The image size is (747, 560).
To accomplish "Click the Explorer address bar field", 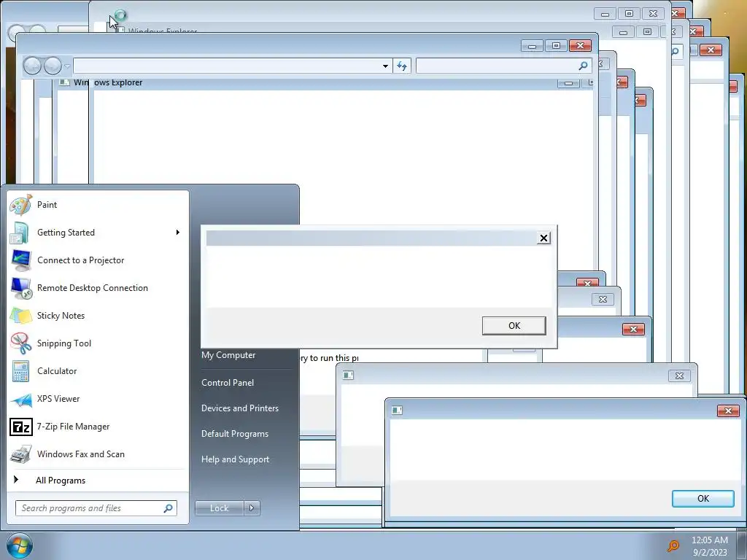I will [x=233, y=66].
